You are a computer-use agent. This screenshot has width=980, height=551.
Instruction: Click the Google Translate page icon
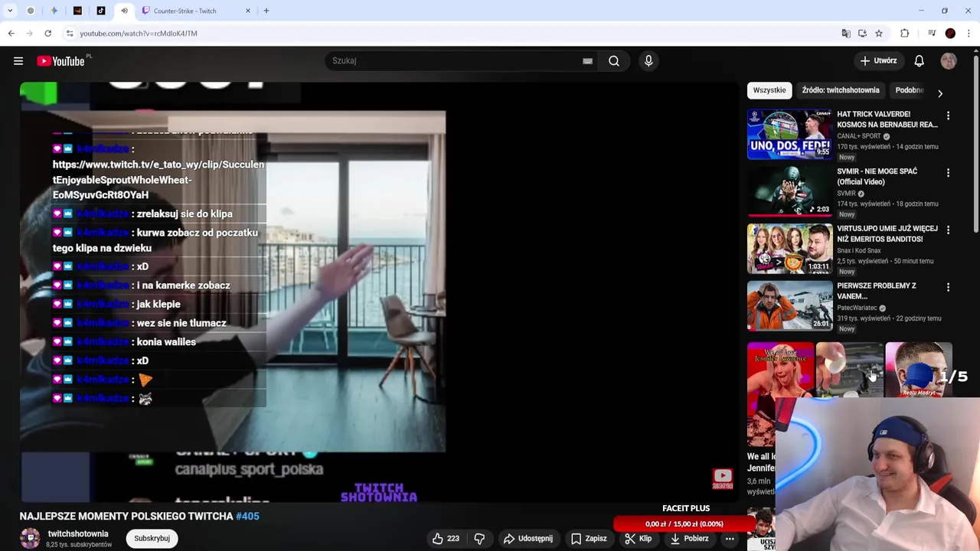(x=846, y=34)
